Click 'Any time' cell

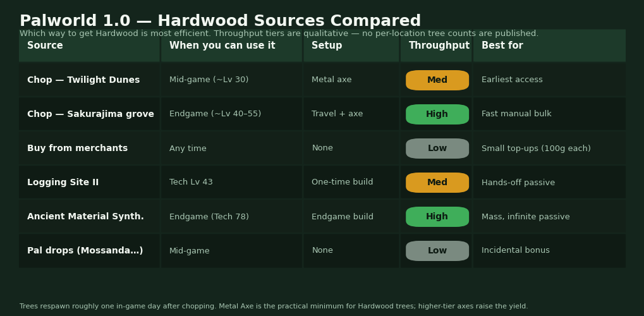click(232, 149)
